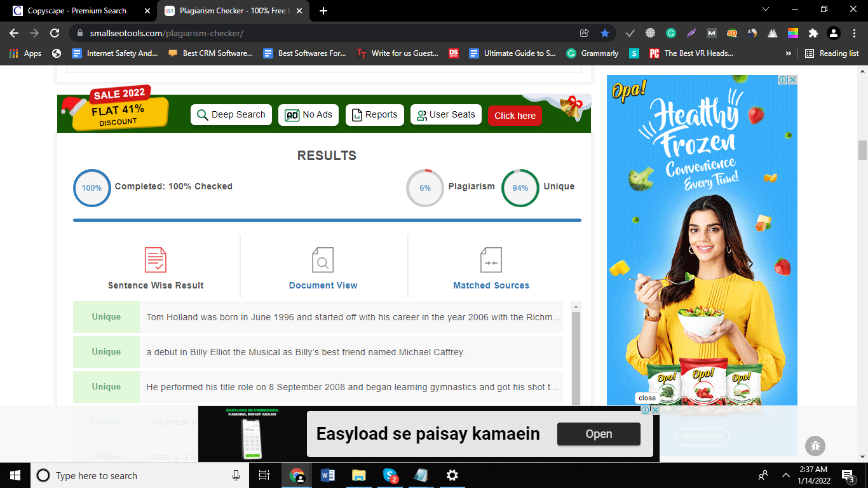
Task: Open the notification center icon
Action: [x=848, y=475]
